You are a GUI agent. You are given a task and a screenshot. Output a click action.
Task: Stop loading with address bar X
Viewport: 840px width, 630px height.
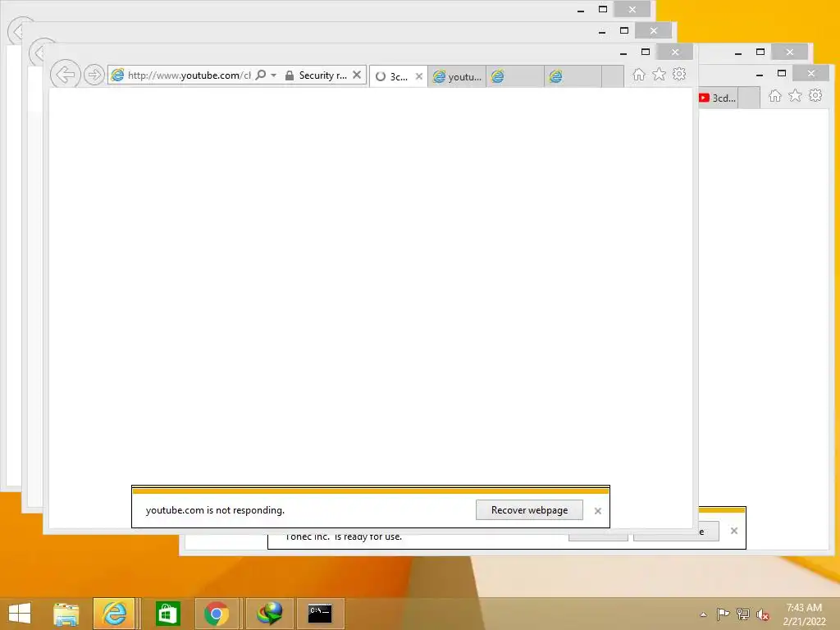pyautogui.click(x=357, y=75)
